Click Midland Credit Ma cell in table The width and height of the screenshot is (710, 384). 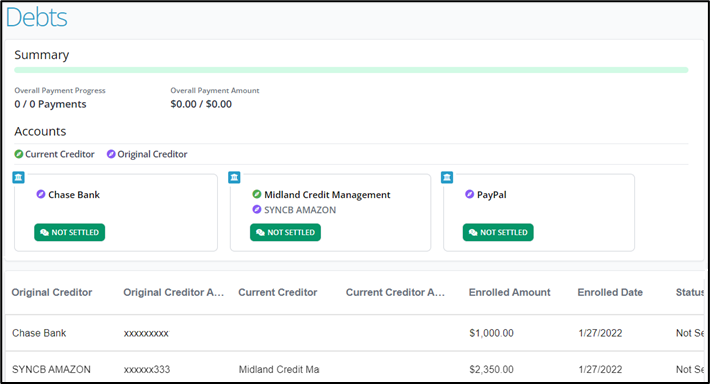click(279, 370)
